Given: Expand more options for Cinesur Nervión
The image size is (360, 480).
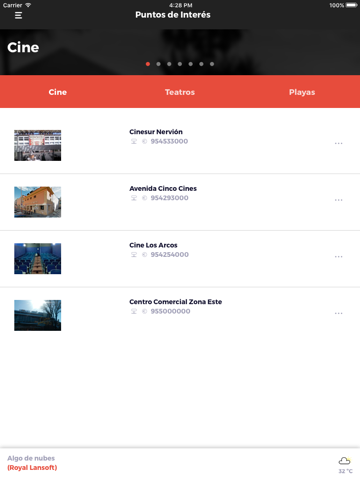Looking at the screenshot, I should click(x=338, y=143).
